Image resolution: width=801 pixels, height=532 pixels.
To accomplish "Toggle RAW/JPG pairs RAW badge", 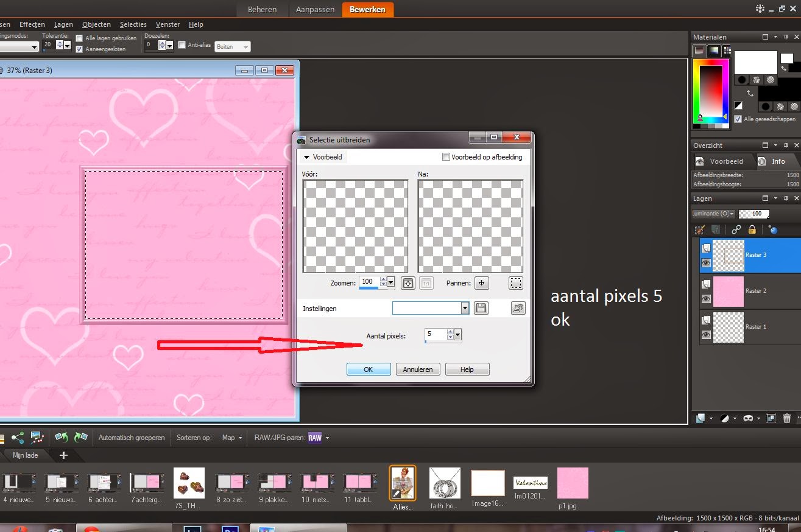I will coord(315,438).
